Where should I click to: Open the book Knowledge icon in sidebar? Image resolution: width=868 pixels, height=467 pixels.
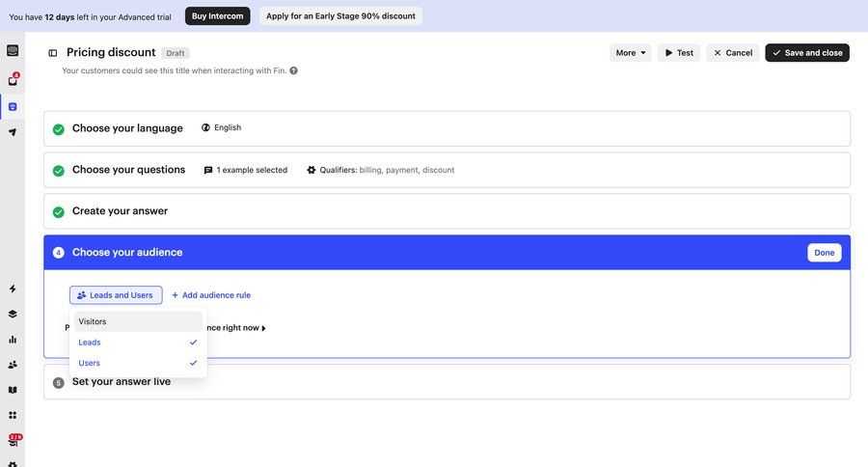tap(13, 391)
